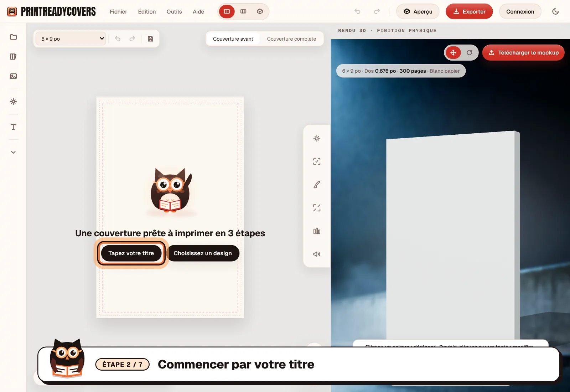Click Choisissez un design button
570x392 pixels.
(x=203, y=253)
